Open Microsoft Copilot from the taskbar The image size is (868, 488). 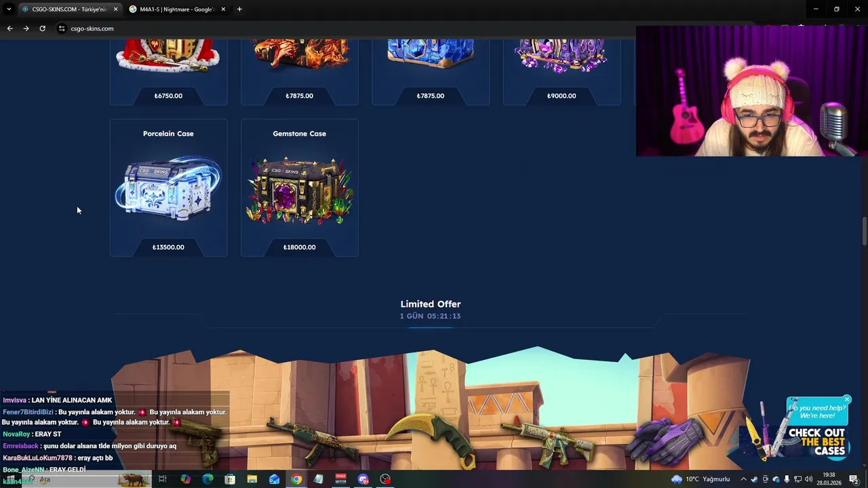tap(185, 479)
